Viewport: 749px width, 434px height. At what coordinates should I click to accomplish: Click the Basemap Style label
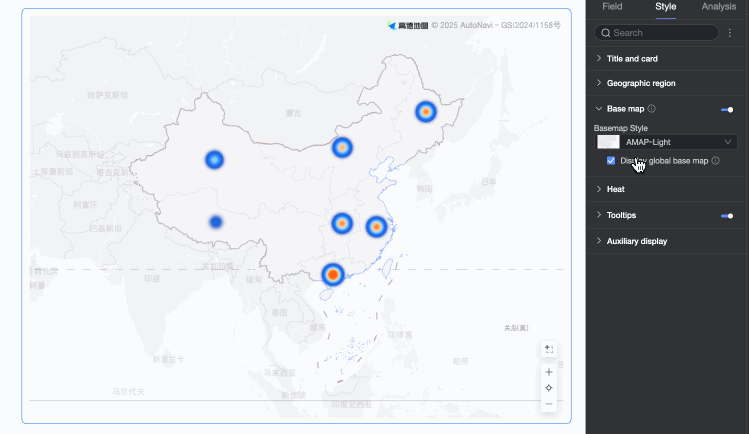pos(621,128)
